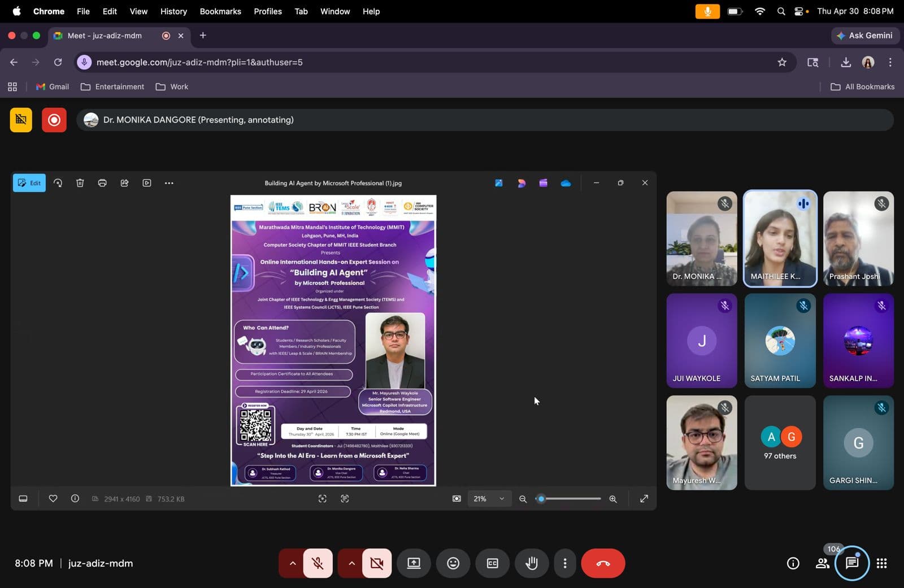The height and width of the screenshot is (588, 904).
Task: Share the image via share icon
Action: click(125, 183)
